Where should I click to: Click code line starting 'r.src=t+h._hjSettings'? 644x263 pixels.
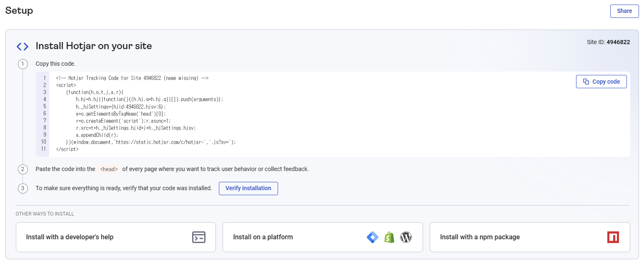(x=136, y=127)
